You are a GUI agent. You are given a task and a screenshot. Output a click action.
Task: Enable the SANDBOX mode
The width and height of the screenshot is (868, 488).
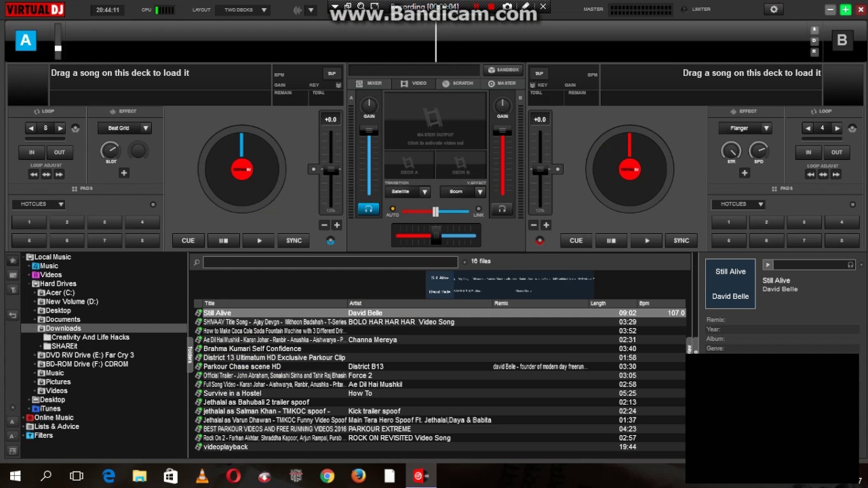click(503, 70)
